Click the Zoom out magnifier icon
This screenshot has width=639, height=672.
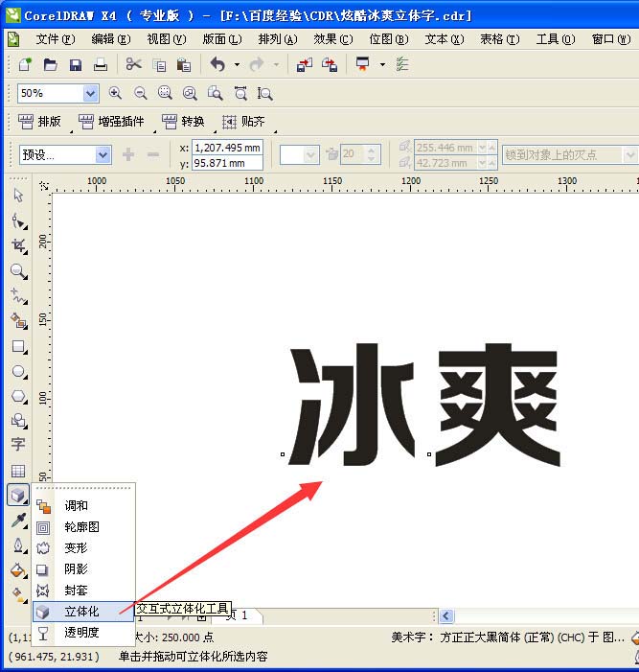click(x=140, y=93)
